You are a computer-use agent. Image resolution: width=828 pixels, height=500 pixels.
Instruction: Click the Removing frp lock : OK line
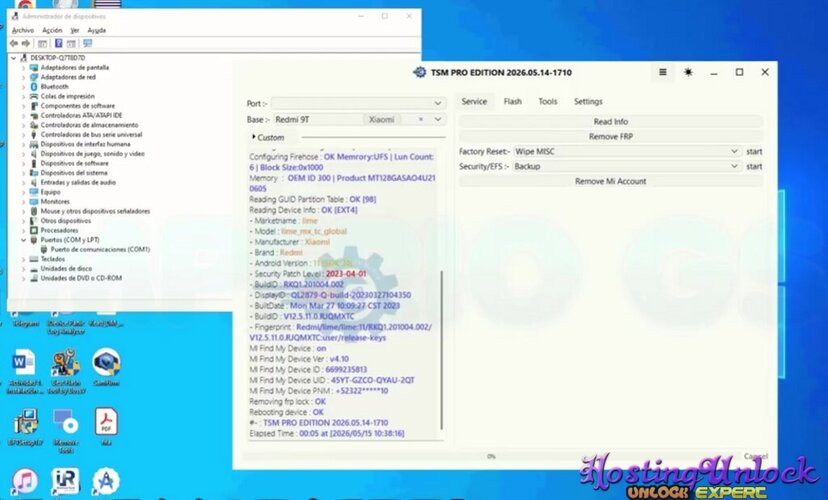[287, 401]
